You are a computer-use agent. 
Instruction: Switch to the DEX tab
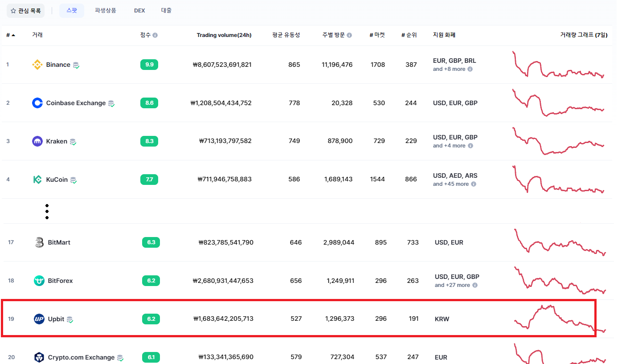pos(139,11)
